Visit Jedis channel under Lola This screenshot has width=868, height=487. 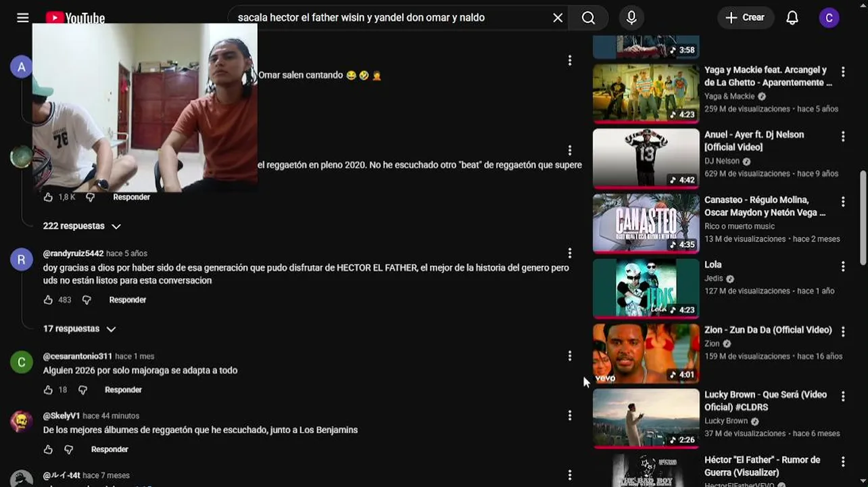pyautogui.click(x=714, y=278)
